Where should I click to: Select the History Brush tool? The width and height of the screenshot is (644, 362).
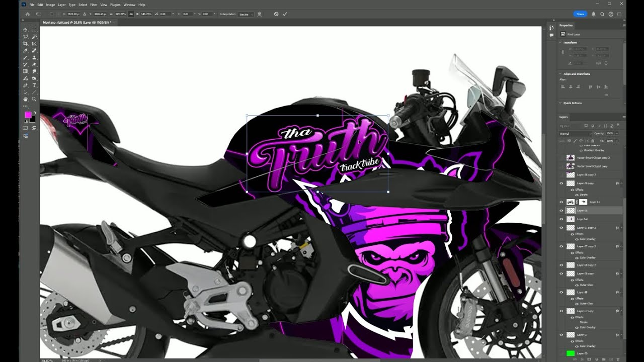(25, 65)
